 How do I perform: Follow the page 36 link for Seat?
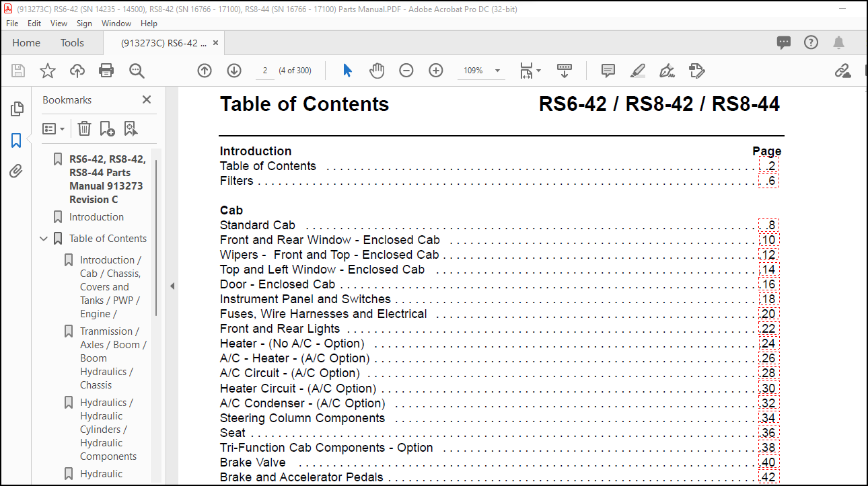(x=768, y=433)
